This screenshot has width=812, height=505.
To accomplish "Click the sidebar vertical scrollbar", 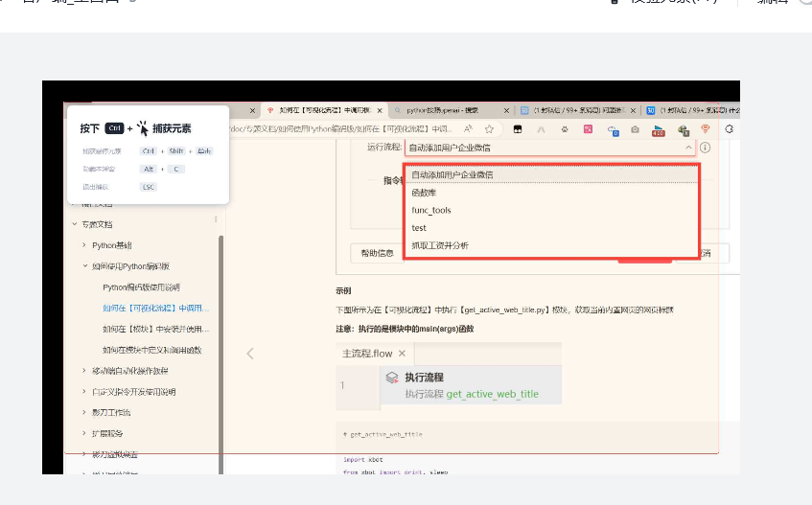I will (x=221, y=335).
